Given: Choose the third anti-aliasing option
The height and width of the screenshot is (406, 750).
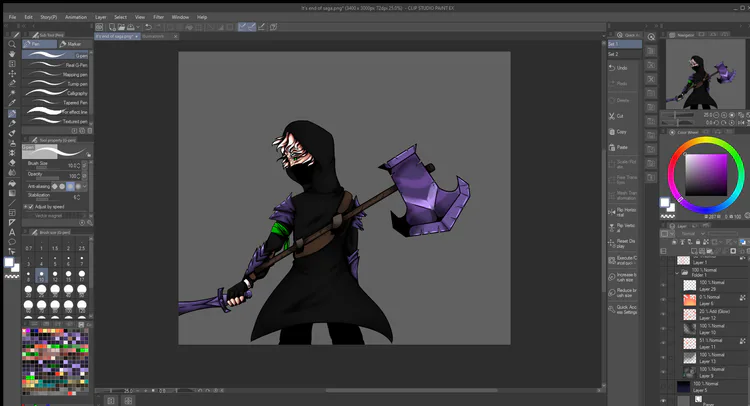Looking at the screenshot, I should [70, 186].
